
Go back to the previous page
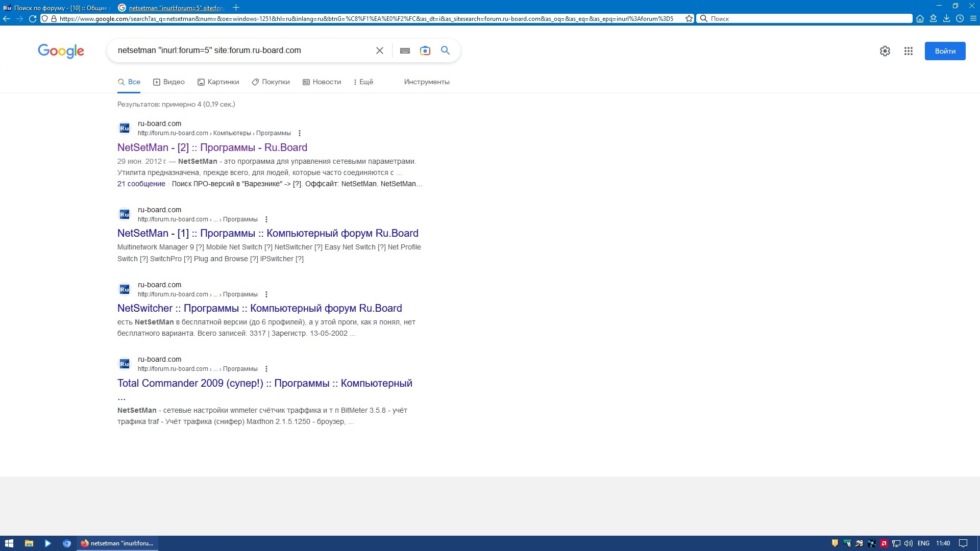point(7,18)
